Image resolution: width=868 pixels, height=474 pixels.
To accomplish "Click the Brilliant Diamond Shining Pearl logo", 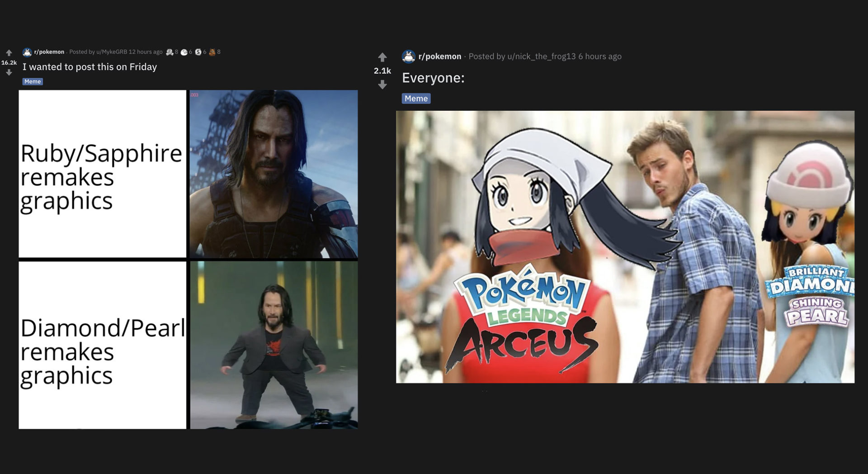I will pos(810,297).
